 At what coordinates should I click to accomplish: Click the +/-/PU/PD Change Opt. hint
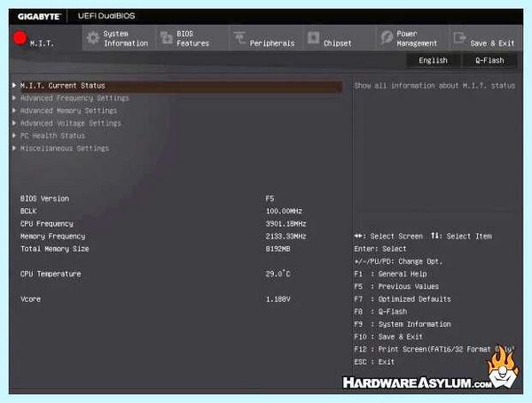[x=398, y=261]
